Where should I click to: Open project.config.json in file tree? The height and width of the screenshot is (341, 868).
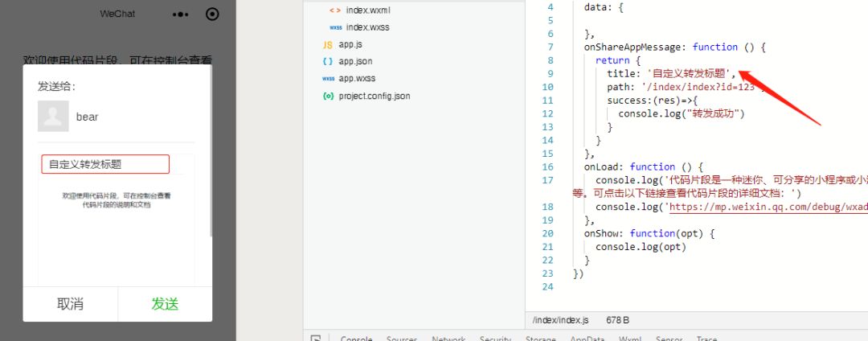tap(375, 96)
